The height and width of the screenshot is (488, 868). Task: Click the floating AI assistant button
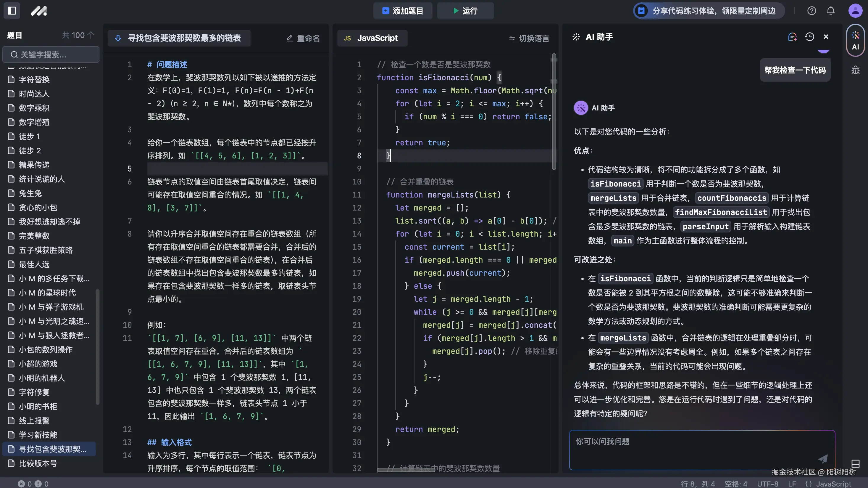click(855, 41)
